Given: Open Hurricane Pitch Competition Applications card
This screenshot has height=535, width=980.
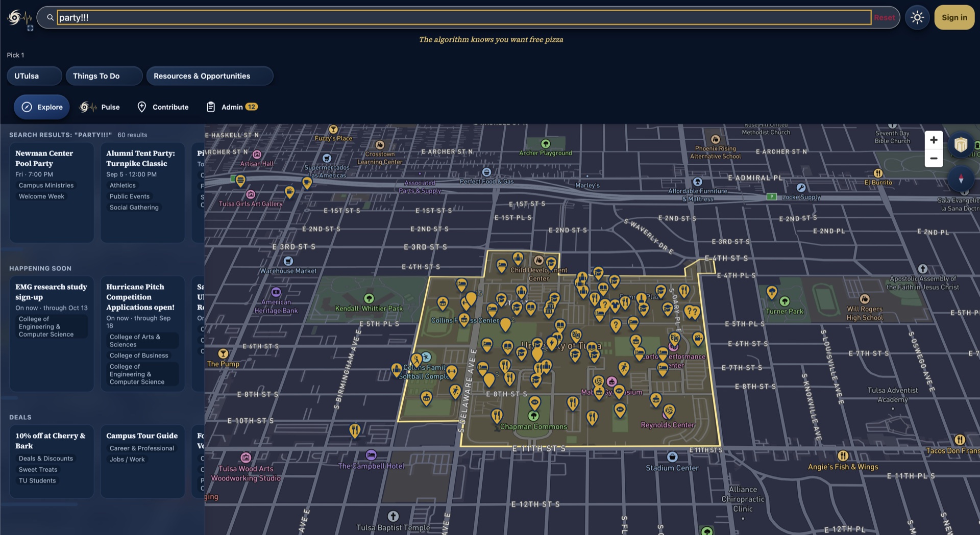Looking at the screenshot, I should tap(142, 334).
